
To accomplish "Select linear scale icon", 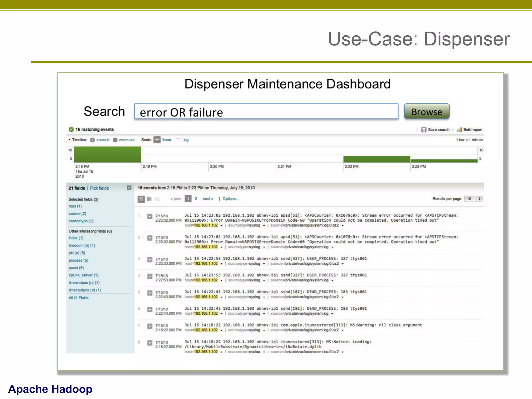I will [157, 140].
